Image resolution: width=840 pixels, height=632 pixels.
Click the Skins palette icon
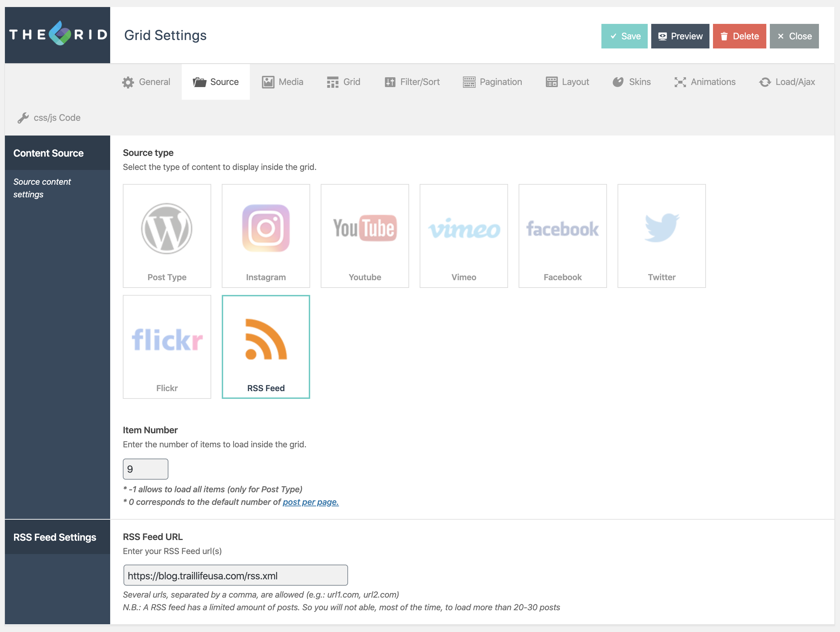[618, 82]
